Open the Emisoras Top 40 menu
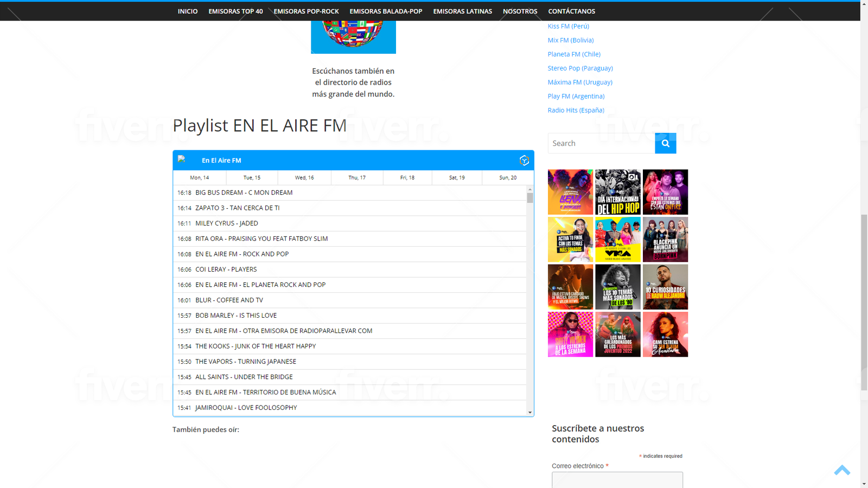The image size is (868, 488). pyautogui.click(x=235, y=11)
